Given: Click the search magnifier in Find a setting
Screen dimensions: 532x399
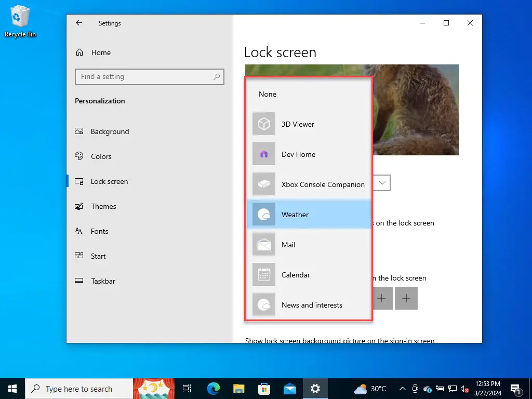Looking at the screenshot, I should pos(217,77).
